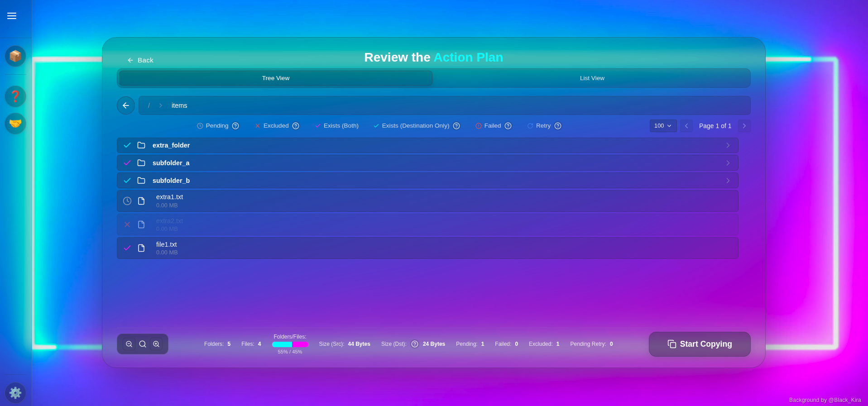This screenshot has width=868, height=406.
Task: Click the items breadcrumb
Action: 179,105
